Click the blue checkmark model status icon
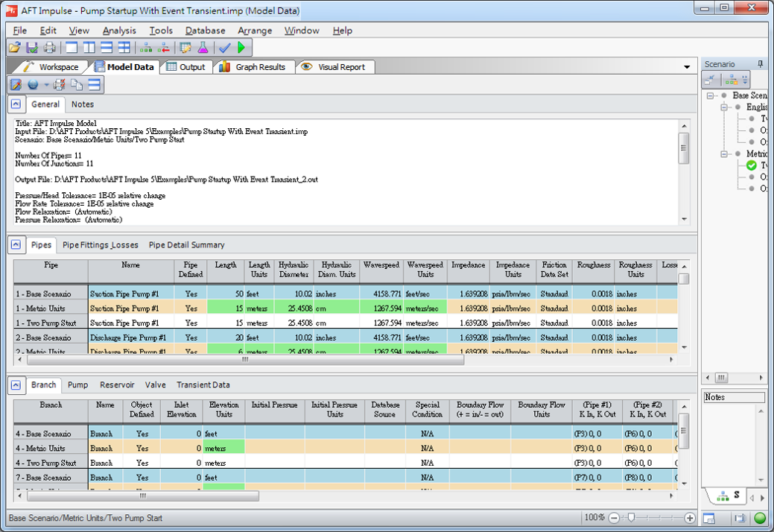Screen dimensions: 774x532 point(224,48)
